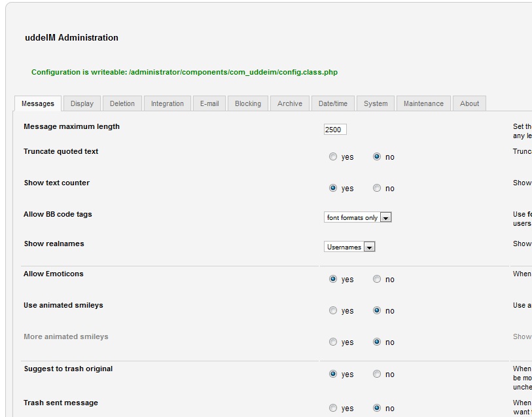Enable Suggest to trash original
Image resolution: width=532 pixels, height=417 pixels.
[x=333, y=374]
